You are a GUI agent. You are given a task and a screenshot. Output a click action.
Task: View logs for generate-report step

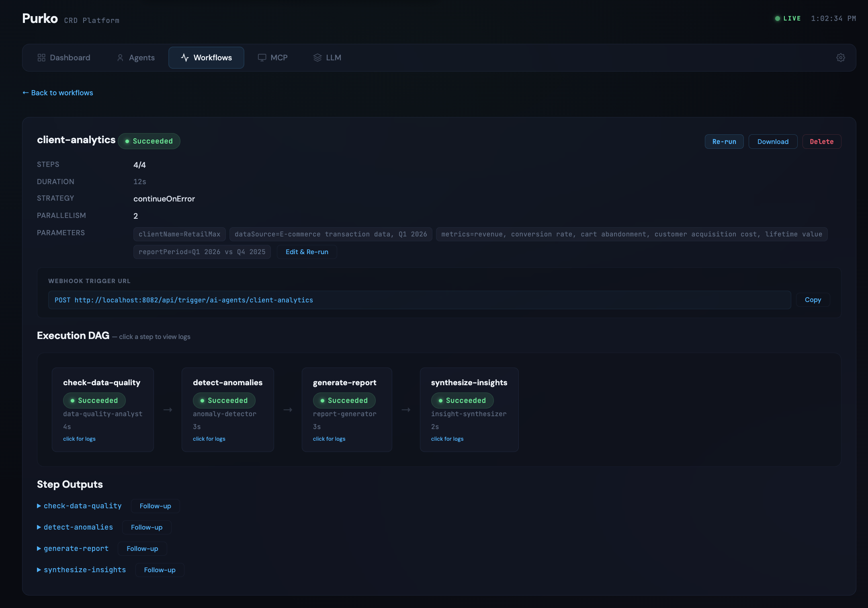tap(329, 439)
